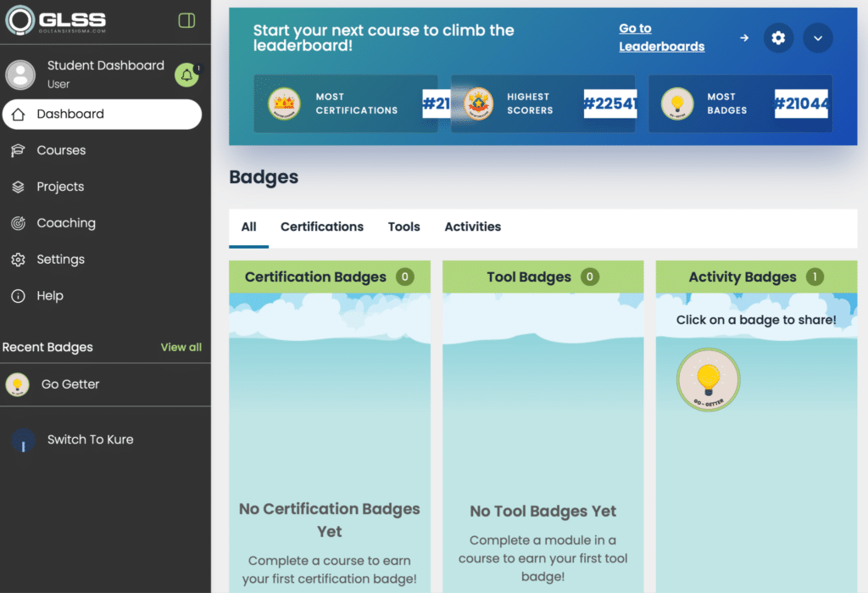Open the notifications bell
The image size is (868, 593).
click(x=187, y=75)
